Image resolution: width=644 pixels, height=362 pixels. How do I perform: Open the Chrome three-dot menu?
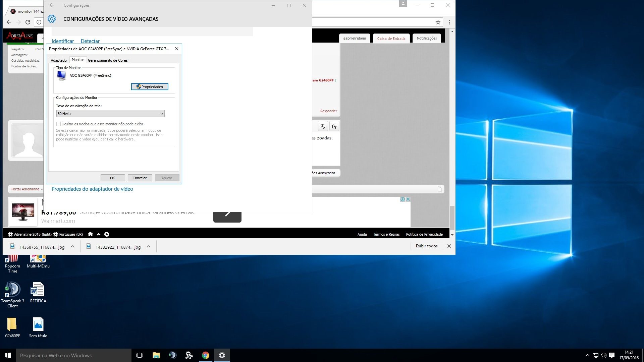tap(449, 22)
